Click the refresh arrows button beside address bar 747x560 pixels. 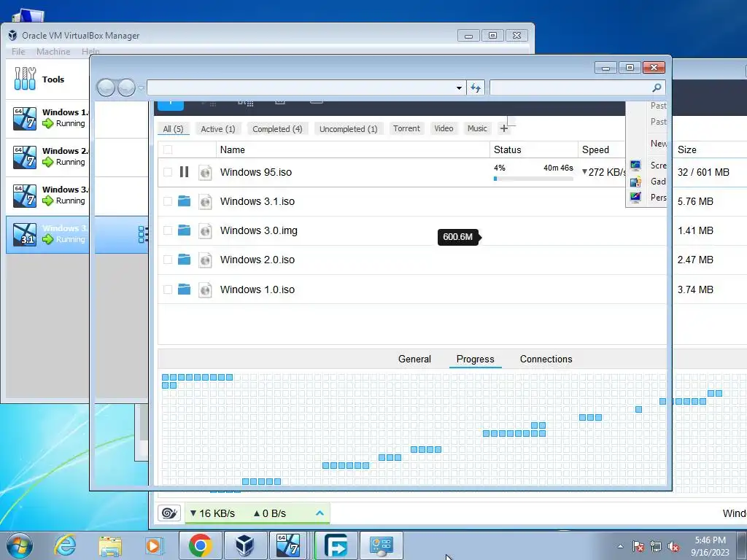[476, 87]
